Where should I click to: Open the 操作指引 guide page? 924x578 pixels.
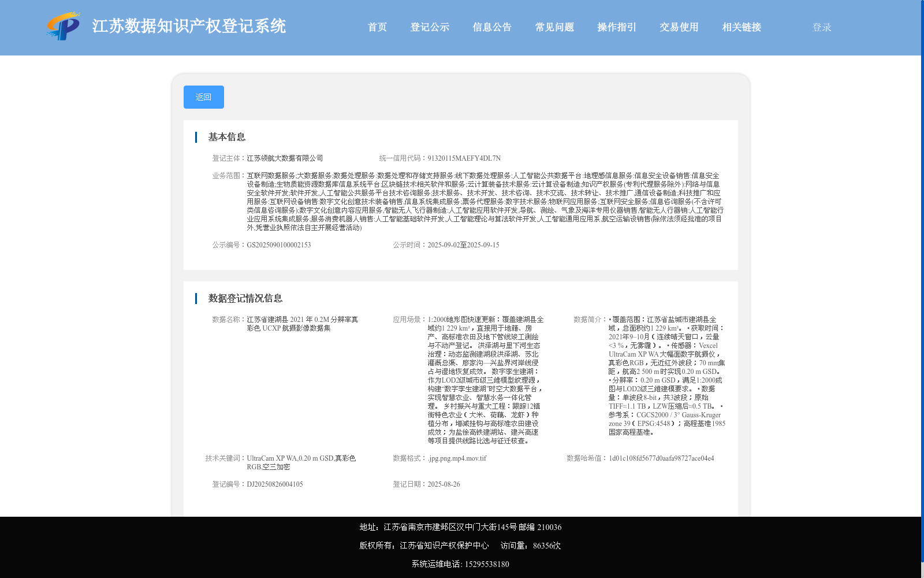[x=616, y=27]
